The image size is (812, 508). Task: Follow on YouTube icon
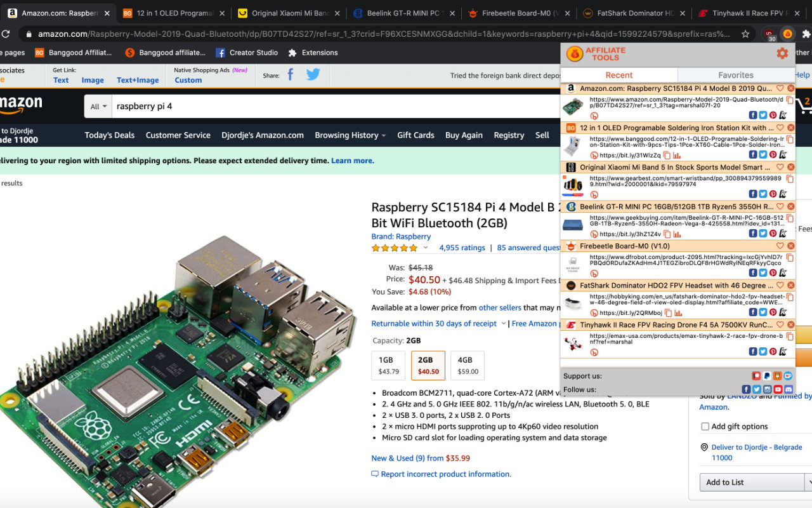[x=778, y=389]
